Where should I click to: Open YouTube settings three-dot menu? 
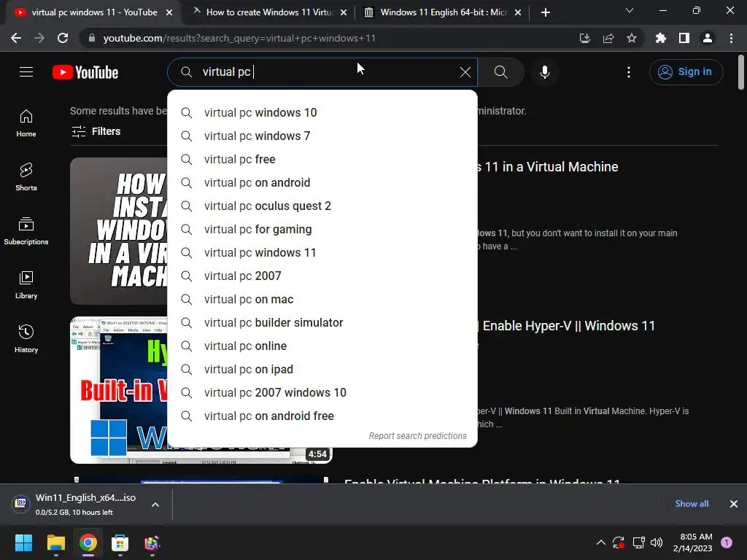point(628,72)
